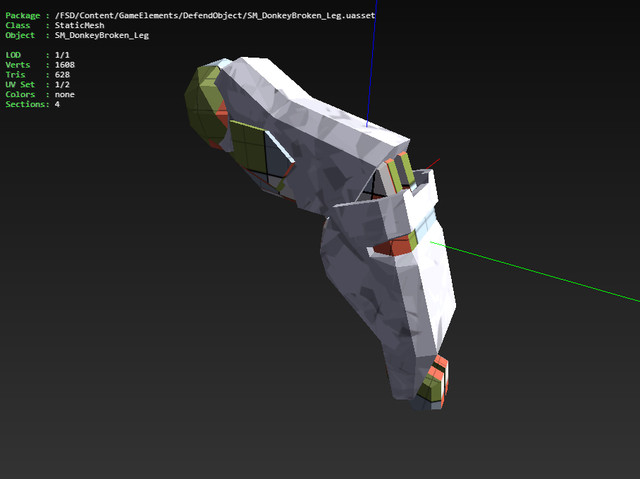Select the Verts count '1608'
This screenshot has width=640, height=479.
64,64
